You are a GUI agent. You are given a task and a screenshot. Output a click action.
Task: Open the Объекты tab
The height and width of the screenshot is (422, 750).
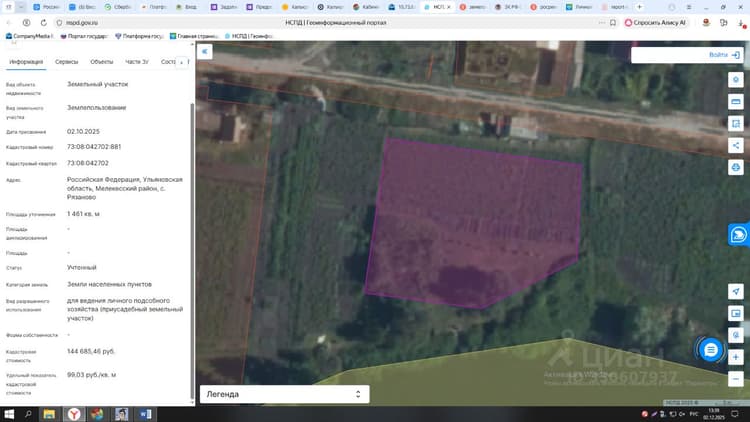coord(101,62)
